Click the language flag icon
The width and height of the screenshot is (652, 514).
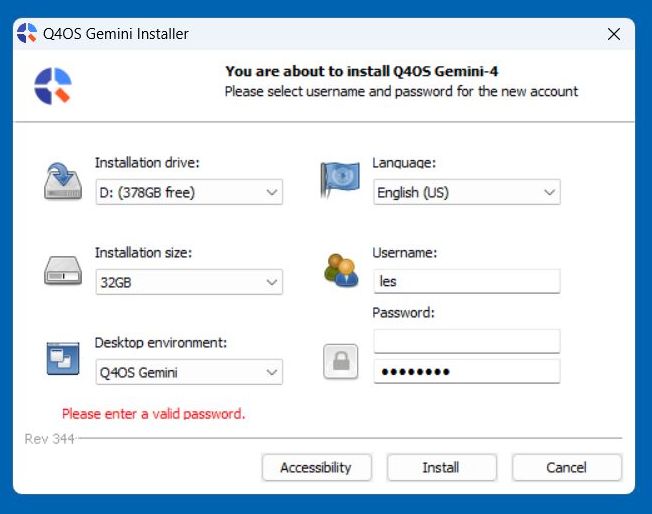[x=340, y=180]
